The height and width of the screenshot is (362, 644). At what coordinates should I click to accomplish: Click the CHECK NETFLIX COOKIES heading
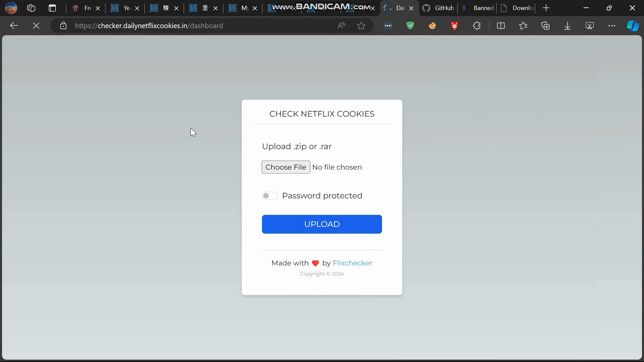tap(322, 114)
